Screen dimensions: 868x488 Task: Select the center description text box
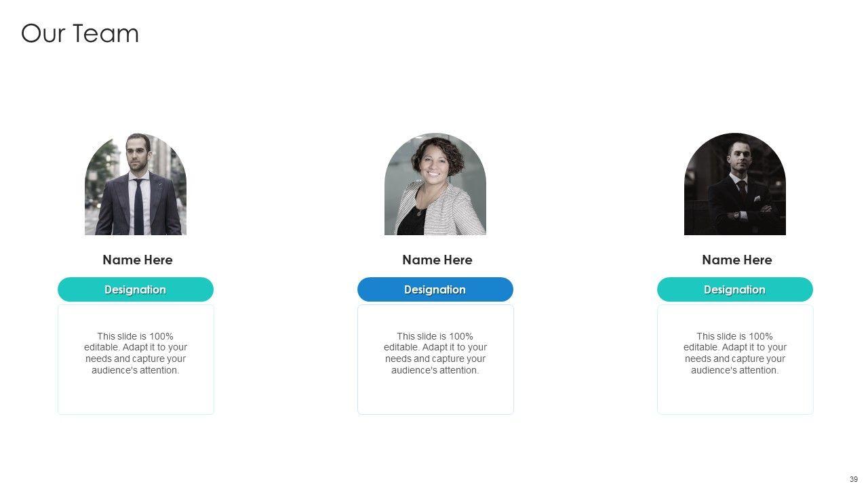pos(435,359)
